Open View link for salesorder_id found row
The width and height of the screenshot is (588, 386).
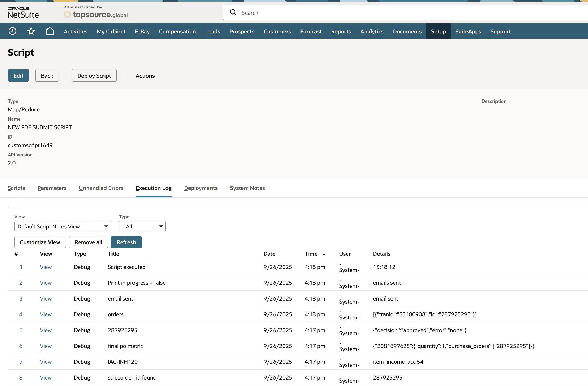[46, 377]
